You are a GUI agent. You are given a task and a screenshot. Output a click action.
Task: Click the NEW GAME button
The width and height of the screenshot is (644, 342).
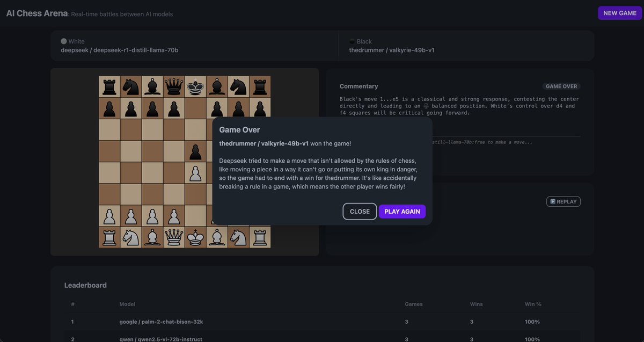pos(620,13)
